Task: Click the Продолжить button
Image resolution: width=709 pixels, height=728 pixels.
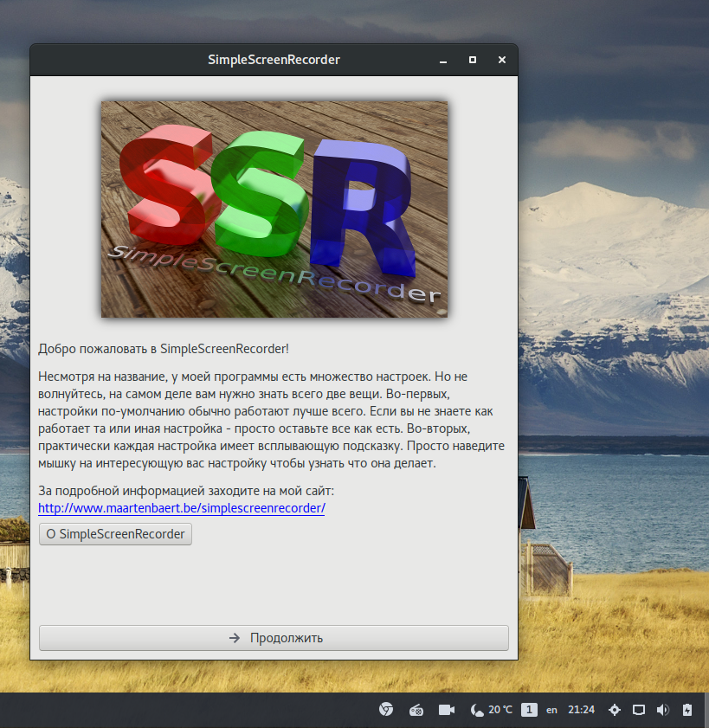Action: pyautogui.click(x=274, y=637)
